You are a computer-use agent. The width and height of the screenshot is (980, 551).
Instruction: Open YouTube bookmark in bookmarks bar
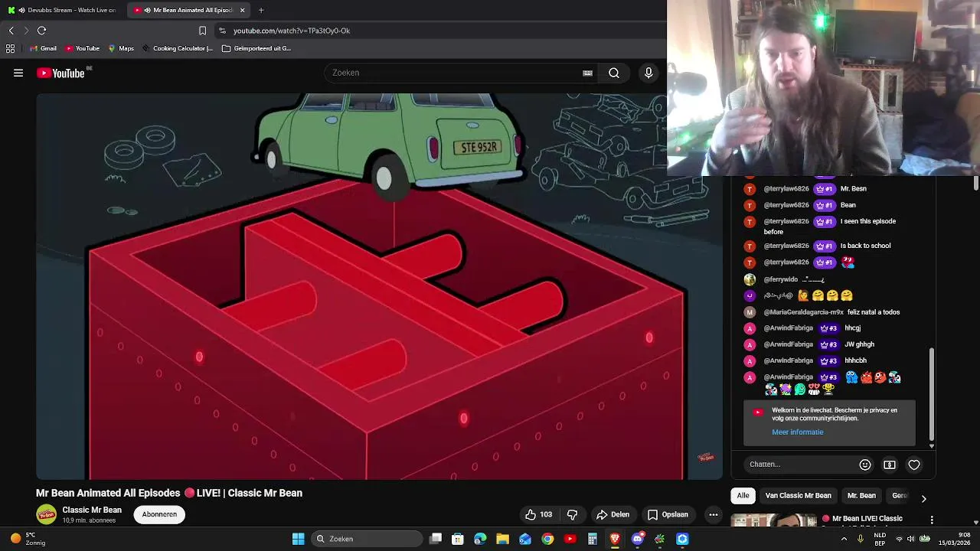82,48
